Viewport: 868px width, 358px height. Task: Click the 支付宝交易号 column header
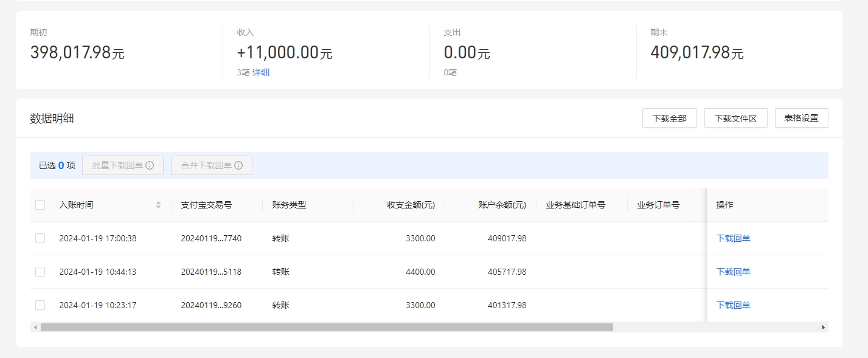206,205
